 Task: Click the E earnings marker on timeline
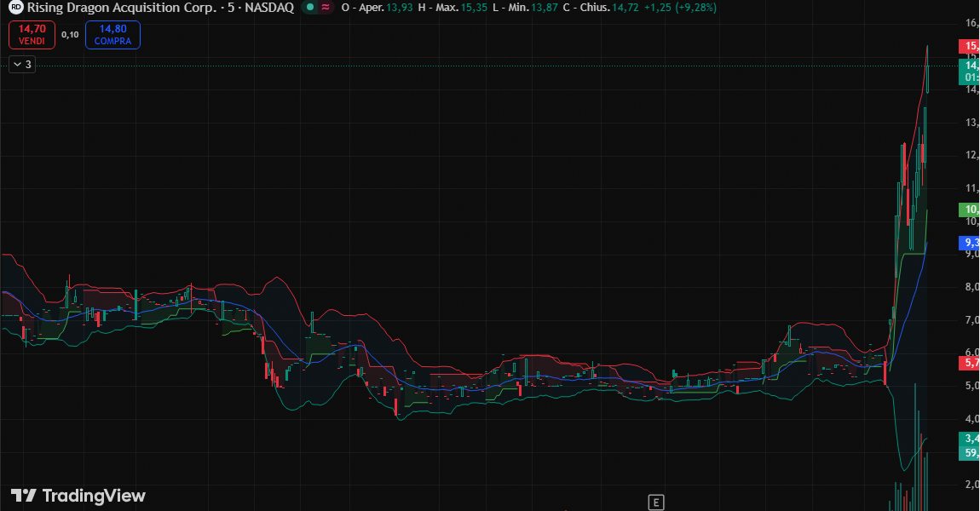tap(655, 502)
